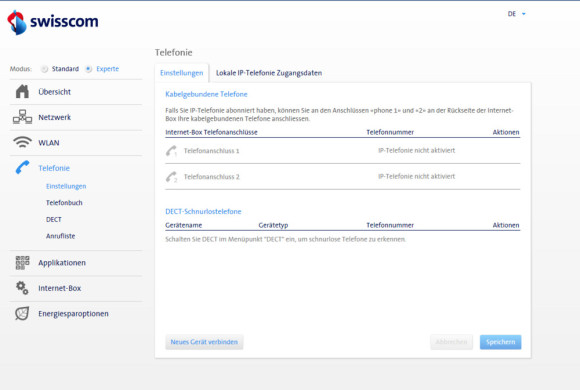Open the Telefonbuch submenu

(x=64, y=203)
